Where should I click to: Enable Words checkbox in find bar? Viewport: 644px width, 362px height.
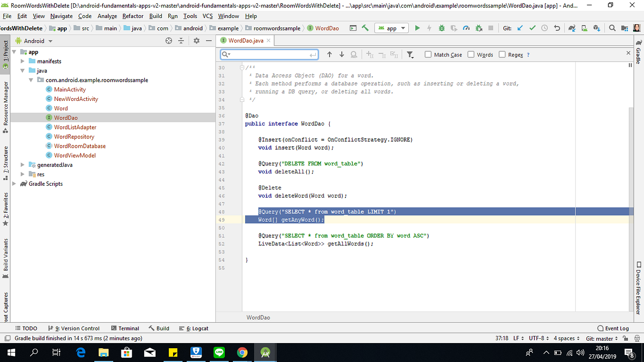471,54
